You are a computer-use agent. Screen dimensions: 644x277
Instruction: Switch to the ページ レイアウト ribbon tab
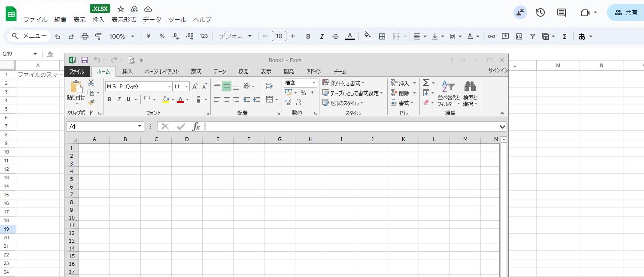click(x=161, y=72)
